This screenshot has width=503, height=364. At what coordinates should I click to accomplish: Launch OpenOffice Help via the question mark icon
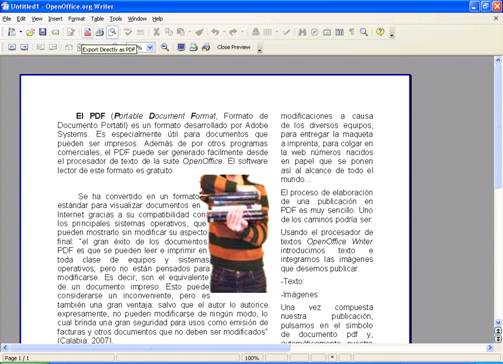point(380,32)
